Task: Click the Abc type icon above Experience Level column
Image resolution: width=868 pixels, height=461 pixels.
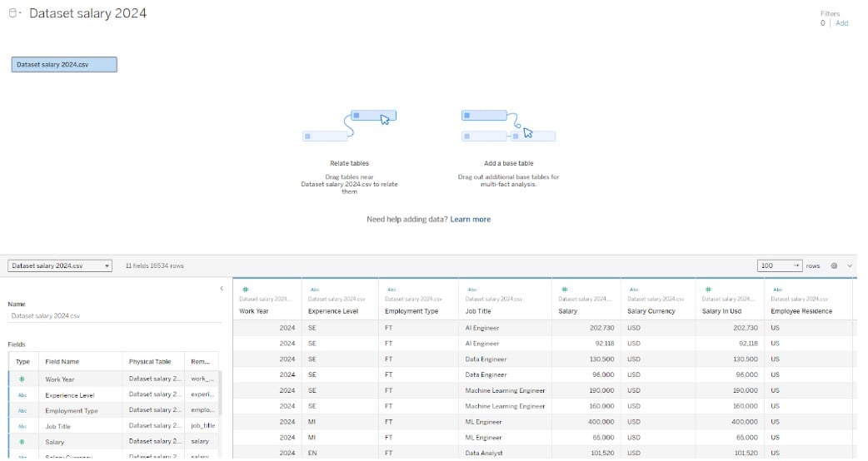Action: click(x=314, y=290)
